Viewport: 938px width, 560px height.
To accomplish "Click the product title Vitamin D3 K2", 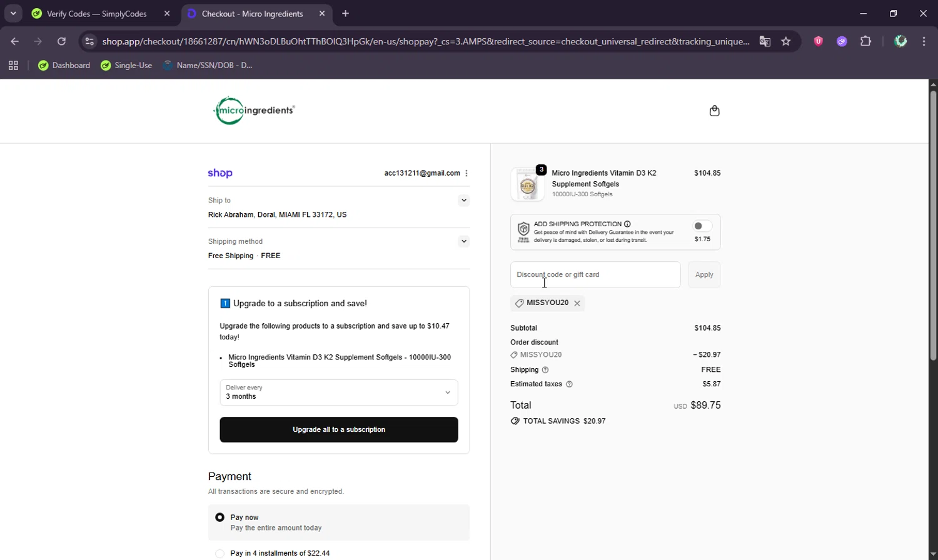I will (x=604, y=178).
